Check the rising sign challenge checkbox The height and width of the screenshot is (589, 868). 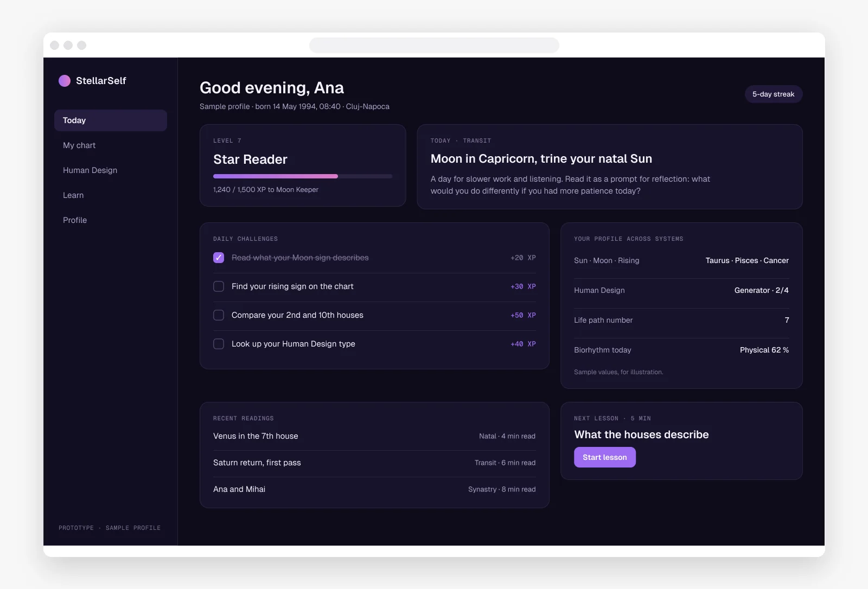tap(219, 286)
